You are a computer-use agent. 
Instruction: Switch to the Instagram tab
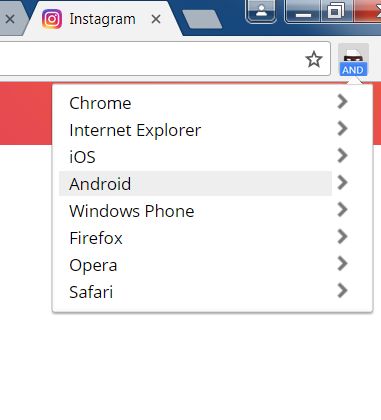tap(102, 19)
